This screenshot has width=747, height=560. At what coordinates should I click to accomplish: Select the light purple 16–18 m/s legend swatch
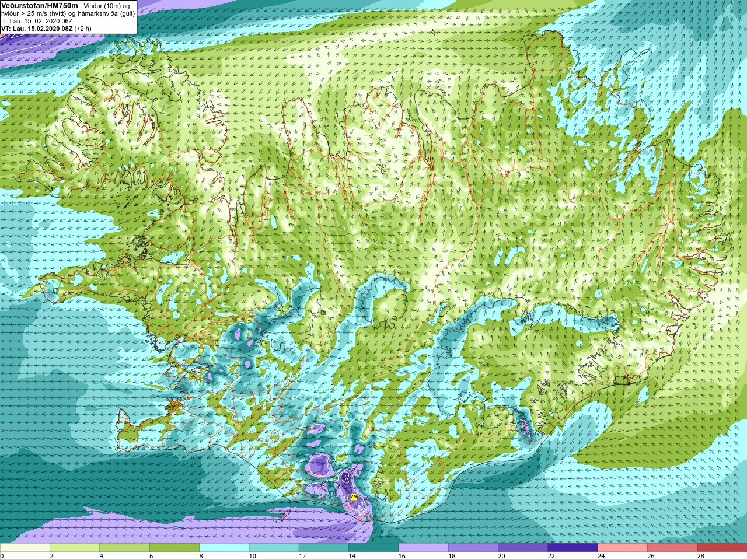tap(423, 548)
